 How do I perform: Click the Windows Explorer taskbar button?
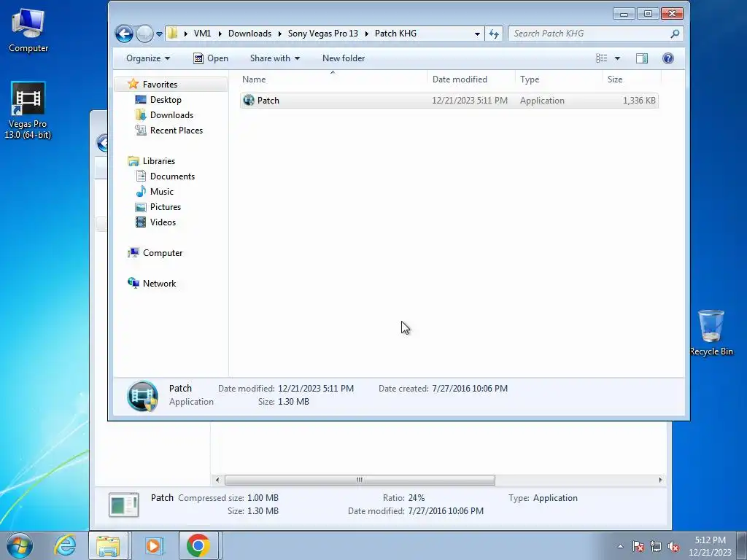(x=108, y=545)
